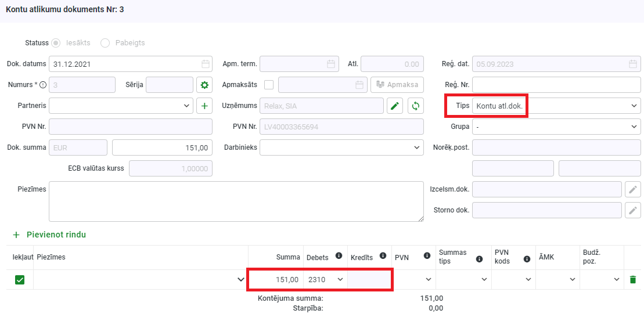Viewport: 644px width, 317px height.
Task: Click Pievienot rindu to add a row
Action: [x=50, y=235]
